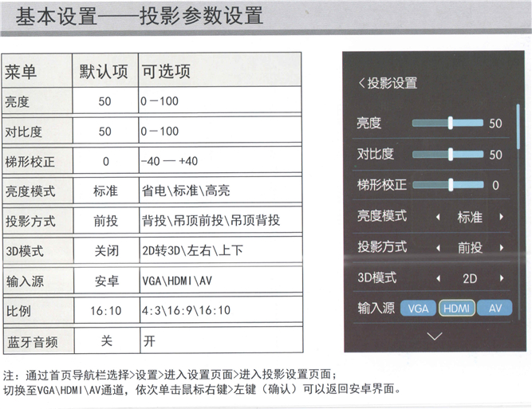Image resolution: width=532 pixels, height=409 pixels.
Task: Click right arrow of 投影方式
Action: tap(502, 248)
